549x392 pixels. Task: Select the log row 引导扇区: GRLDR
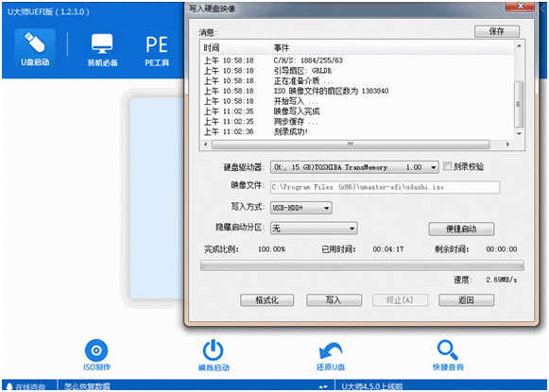pos(357,71)
